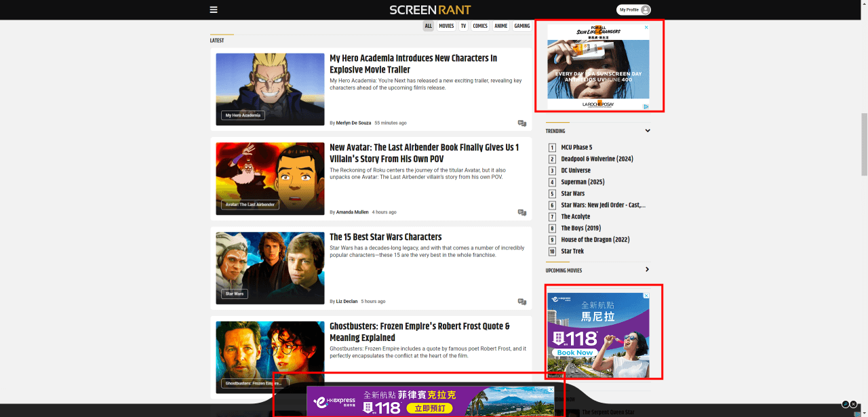Collapse the Trending section chevron
This screenshot has height=417, width=868.
[648, 131]
